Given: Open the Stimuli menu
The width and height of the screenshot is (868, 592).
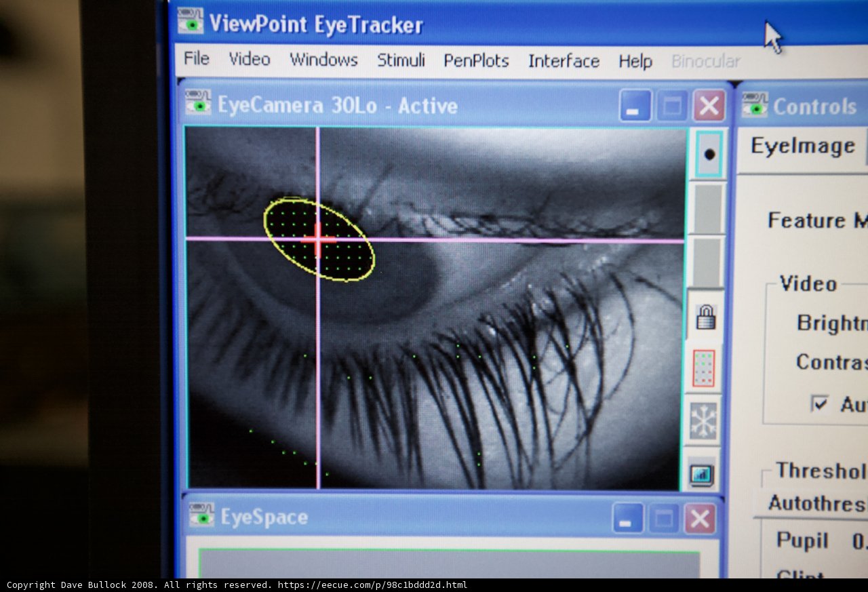Looking at the screenshot, I should tap(401, 60).
